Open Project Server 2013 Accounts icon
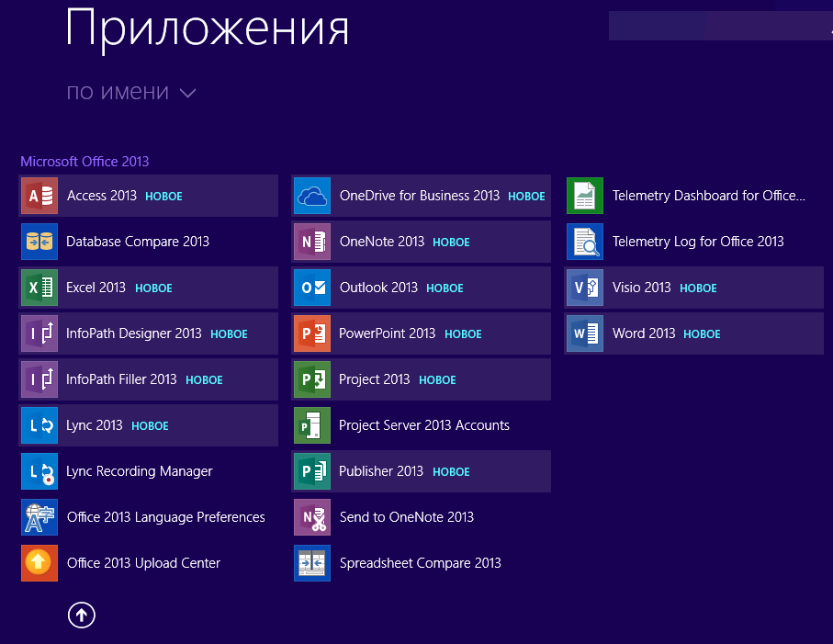 (312, 425)
